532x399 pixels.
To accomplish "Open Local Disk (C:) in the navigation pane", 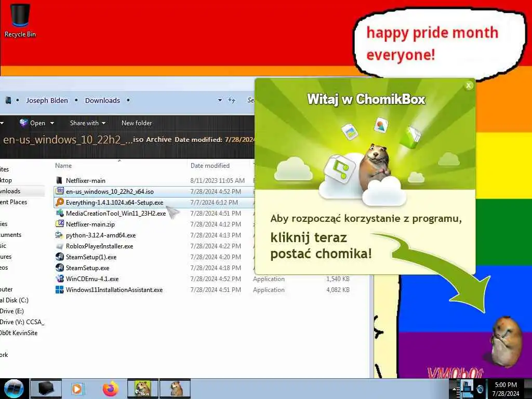I will click(x=14, y=300).
